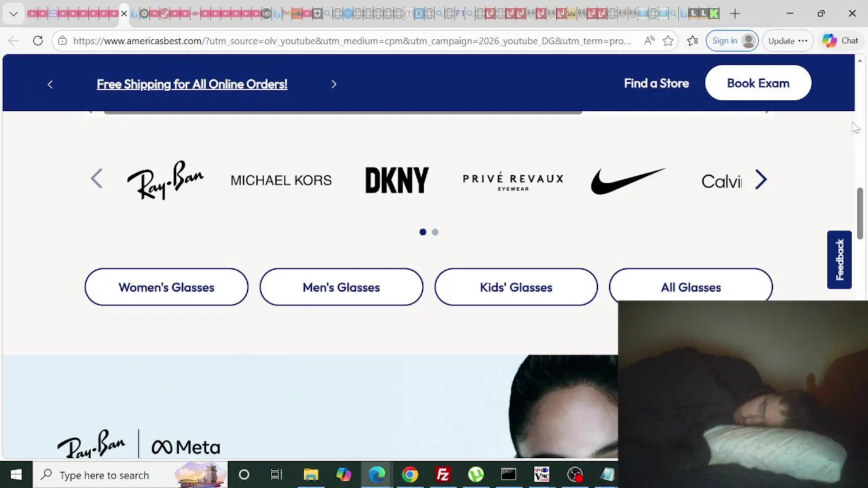Select the Michael Kors brand logo
Image resolution: width=868 pixels, height=488 pixels.
coord(281,180)
